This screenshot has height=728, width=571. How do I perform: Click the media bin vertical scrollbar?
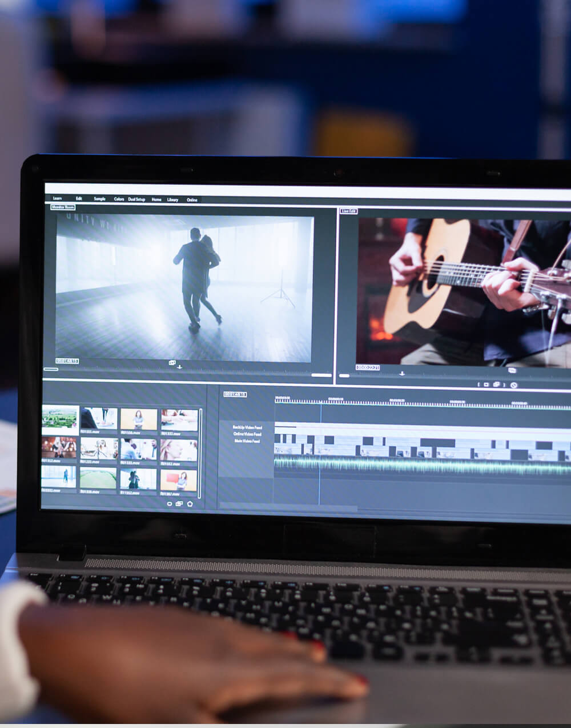click(200, 451)
